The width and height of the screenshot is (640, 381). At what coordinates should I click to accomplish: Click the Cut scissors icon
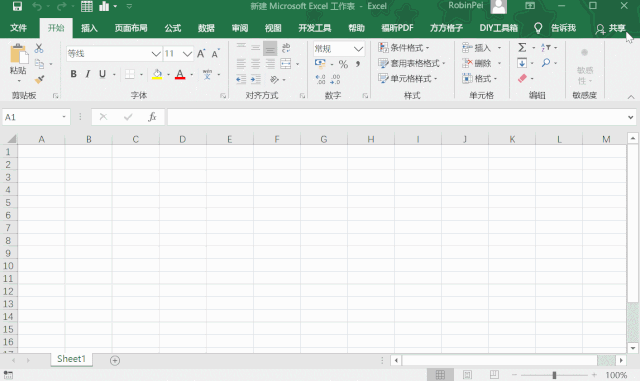click(x=39, y=48)
